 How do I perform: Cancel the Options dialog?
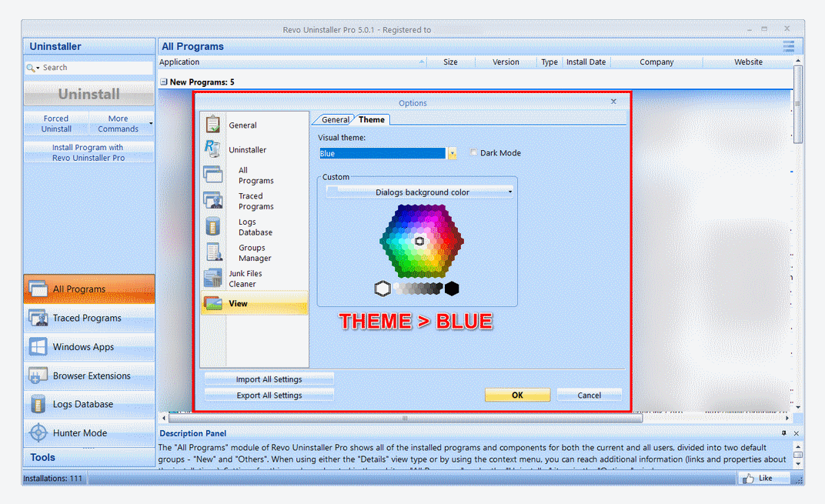(590, 395)
